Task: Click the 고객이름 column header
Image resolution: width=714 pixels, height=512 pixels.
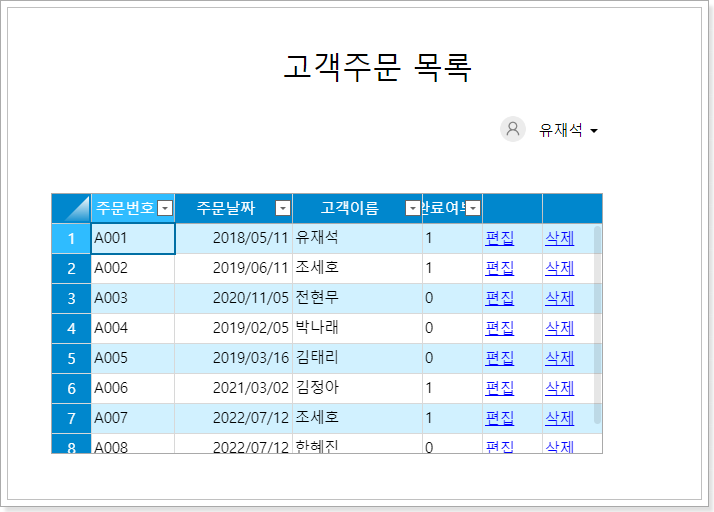Action: point(348,208)
